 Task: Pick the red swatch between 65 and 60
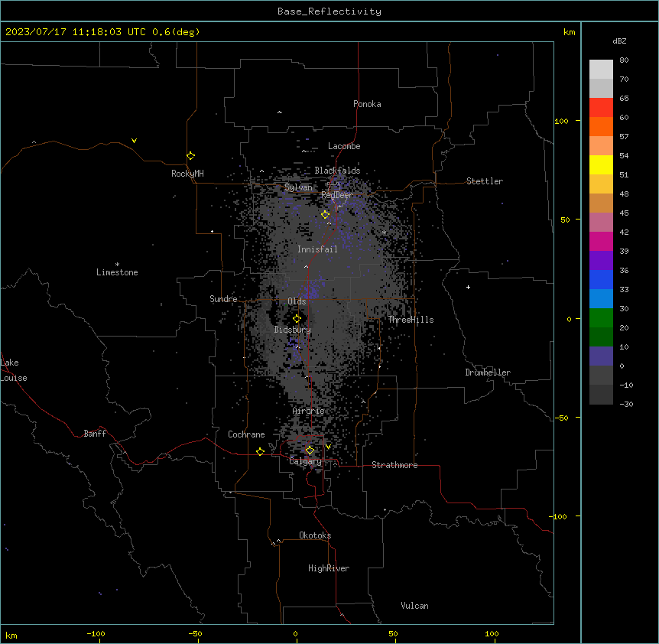601,108
